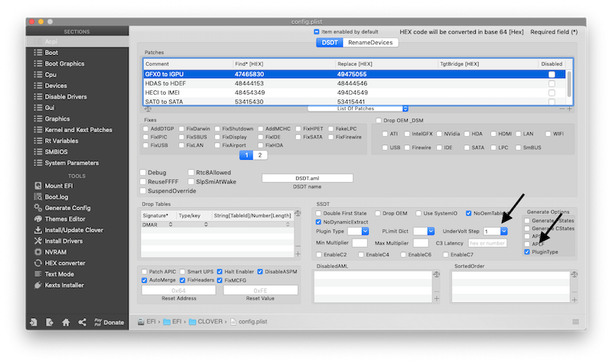Viewport: 612px width, 364px height.
Task: Click the Donate PayPal button
Action: 109,322
